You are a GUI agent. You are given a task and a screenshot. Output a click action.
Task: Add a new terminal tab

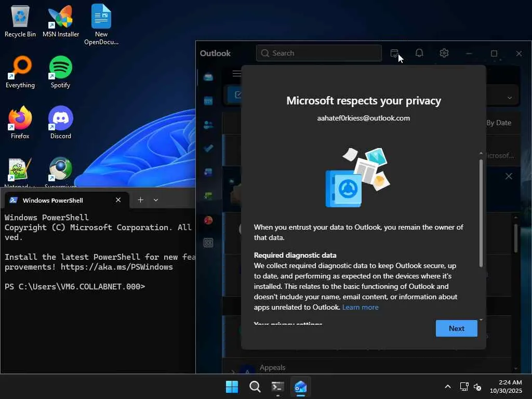pyautogui.click(x=140, y=200)
